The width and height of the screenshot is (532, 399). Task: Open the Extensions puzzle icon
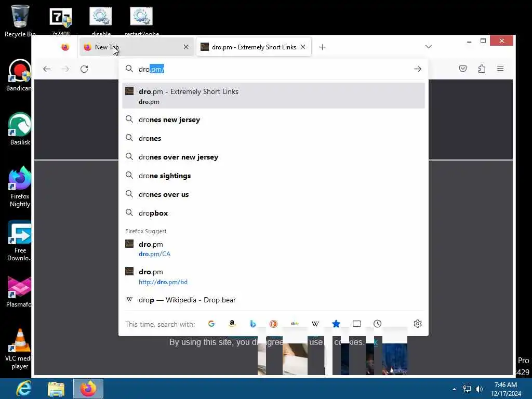[482, 69]
